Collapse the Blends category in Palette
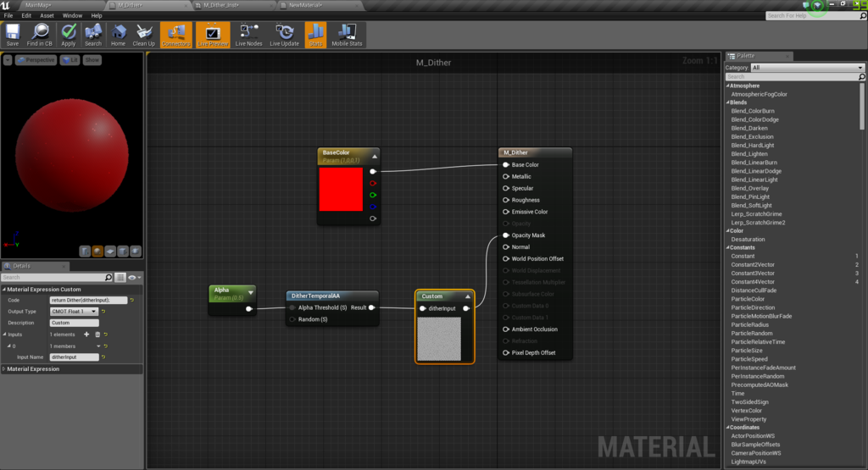Viewport: 868px width, 470px height. [x=728, y=102]
